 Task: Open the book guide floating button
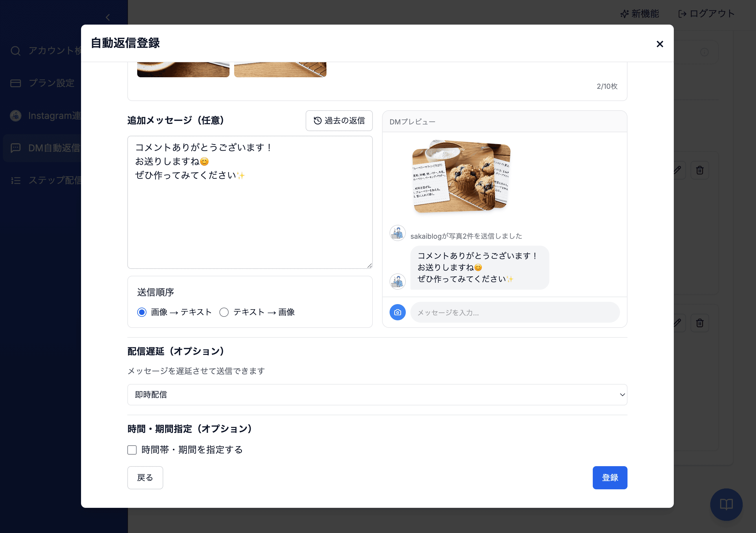726,504
